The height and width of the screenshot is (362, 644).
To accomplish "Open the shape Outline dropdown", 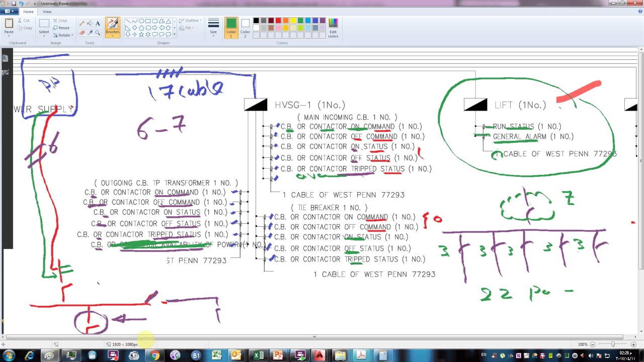I will [x=191, y=21].
